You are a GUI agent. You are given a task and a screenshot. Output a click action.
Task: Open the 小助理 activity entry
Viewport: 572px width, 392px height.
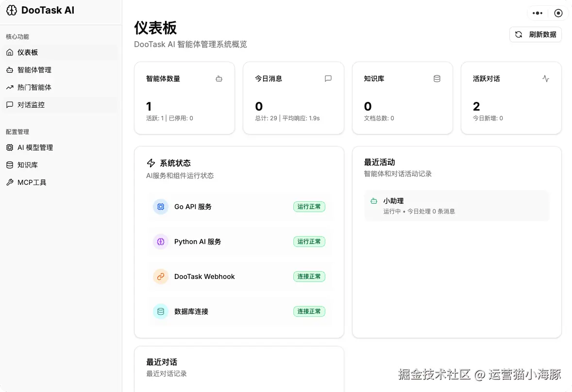pos(457,206)
